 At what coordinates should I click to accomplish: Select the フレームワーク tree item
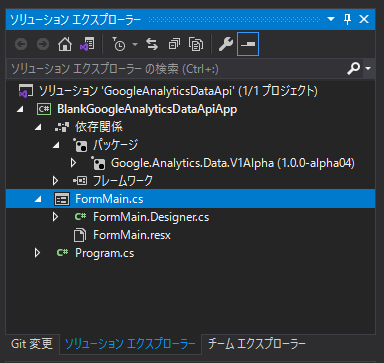click(123, 181)
